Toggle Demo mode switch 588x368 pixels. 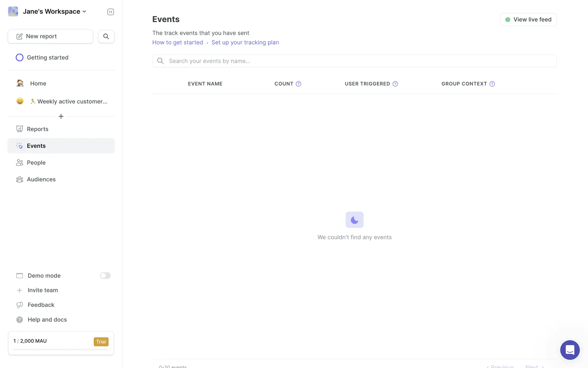tap(105, 276)
